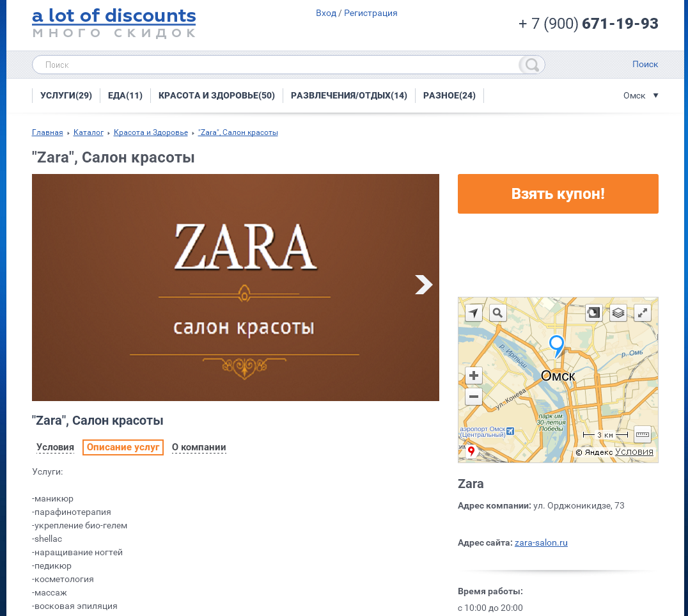Click the Взять купон! button
This screenshot has width=688, height=616.
click(558, 194)
